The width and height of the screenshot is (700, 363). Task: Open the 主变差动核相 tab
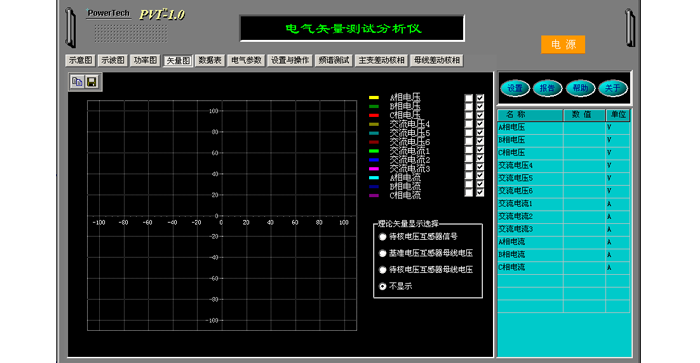382,60
